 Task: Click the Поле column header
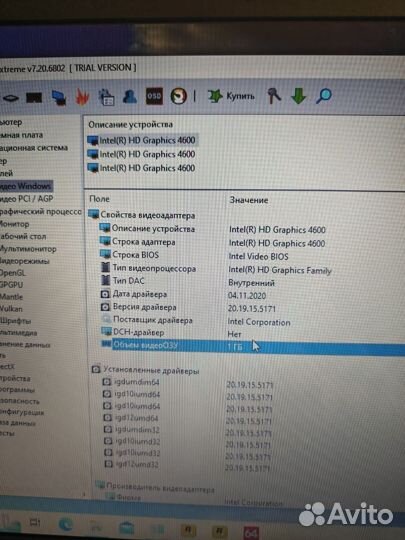pos(99,199)
